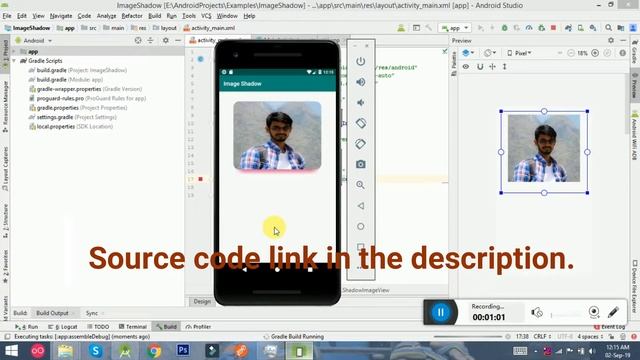
Task: Open the orientation dropdown in Preview
Action: click(x=490, y=53)
